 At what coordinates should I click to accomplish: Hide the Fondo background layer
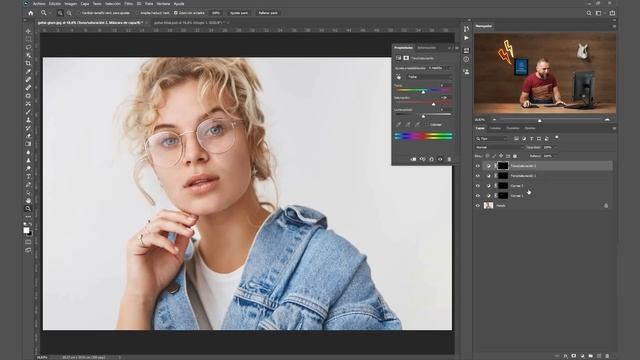[x=478, y=206]
